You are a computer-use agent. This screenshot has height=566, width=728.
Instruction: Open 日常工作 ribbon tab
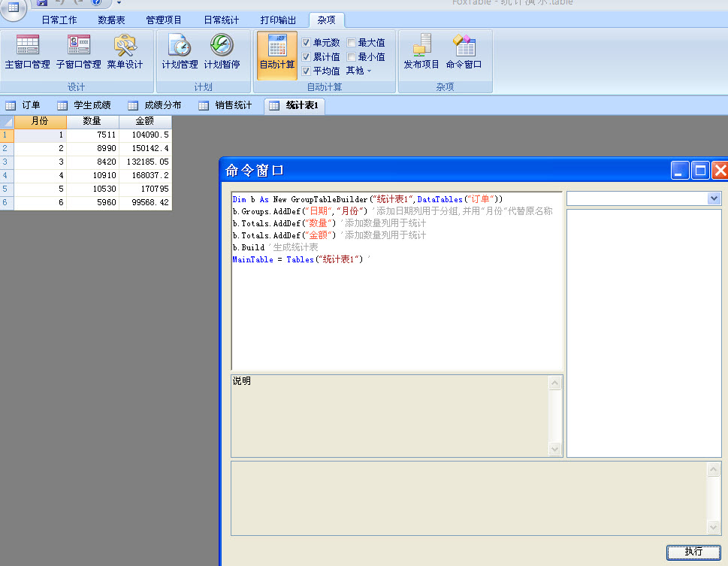click(59, 20)
